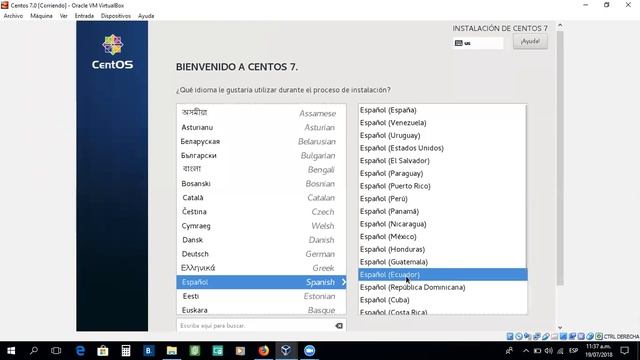Open the blue 'B' app on the taskbar
This screenshot has width=640, height=360.
149,351
